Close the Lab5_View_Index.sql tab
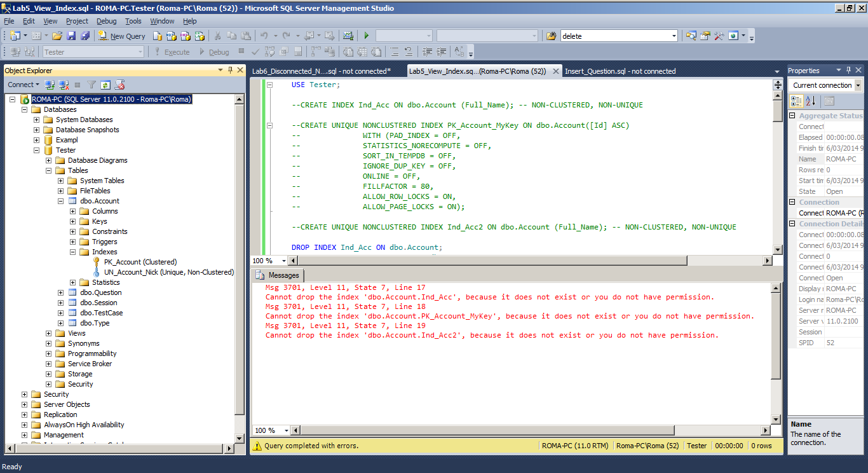Image resolution: width=868 pixels, height=473 pixels. (x=555, y=71)
